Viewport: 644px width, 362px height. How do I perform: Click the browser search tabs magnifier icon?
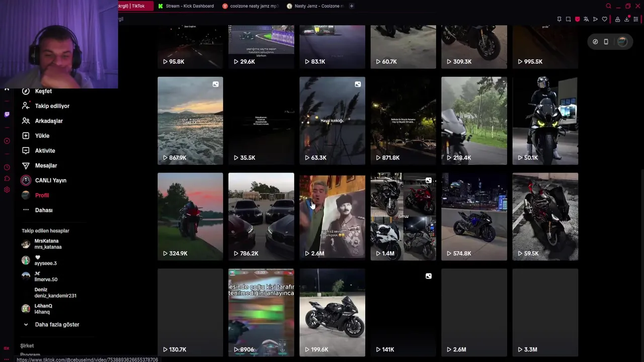(608, 6)
